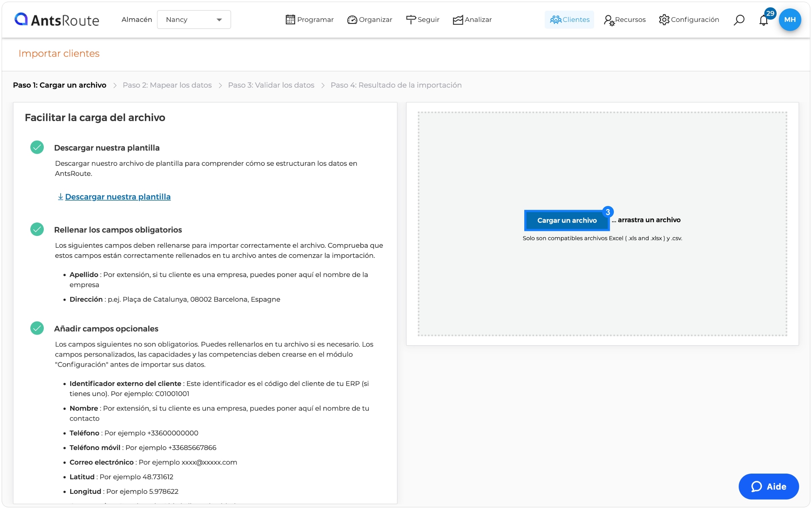
Task: Open the Recursos menu
Action: click(x=624, y=20)
